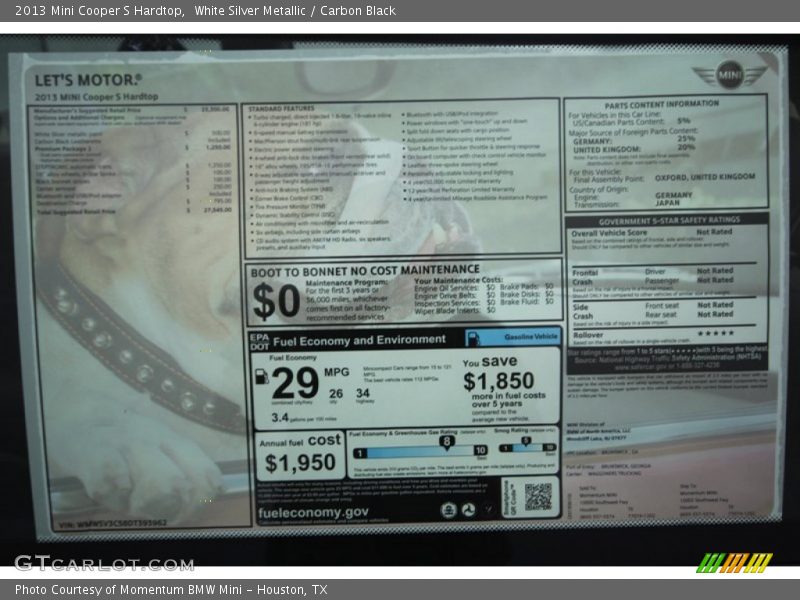Click 'BOOT TO BONNET NO COST MAINTENANCE' heading
Image resolution: width=800 pixels, height=600 pixels.
365,271
